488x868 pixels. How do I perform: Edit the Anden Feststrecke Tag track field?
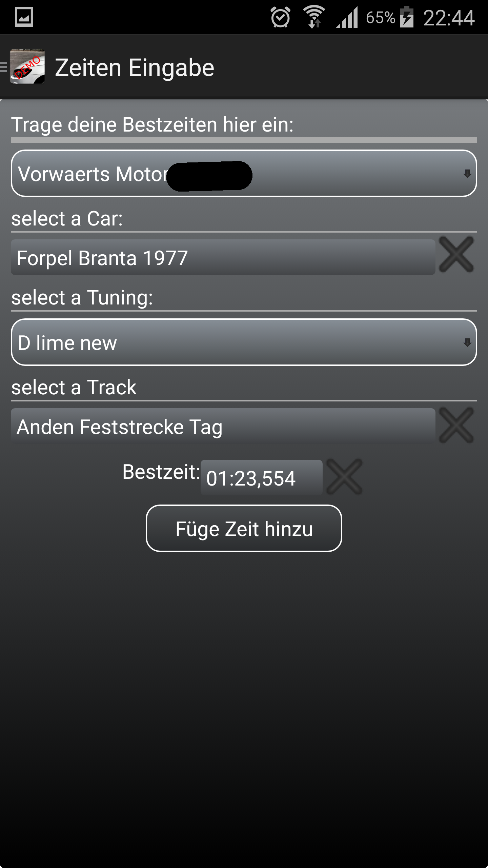point(223,426)
